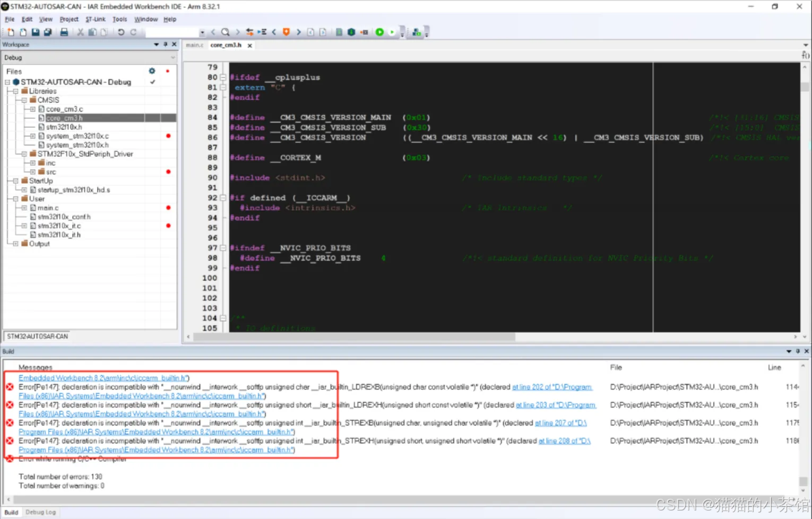Navigate backward in editor history
Viewport: 812px width, 519px height.
click(x=310, y=32)
